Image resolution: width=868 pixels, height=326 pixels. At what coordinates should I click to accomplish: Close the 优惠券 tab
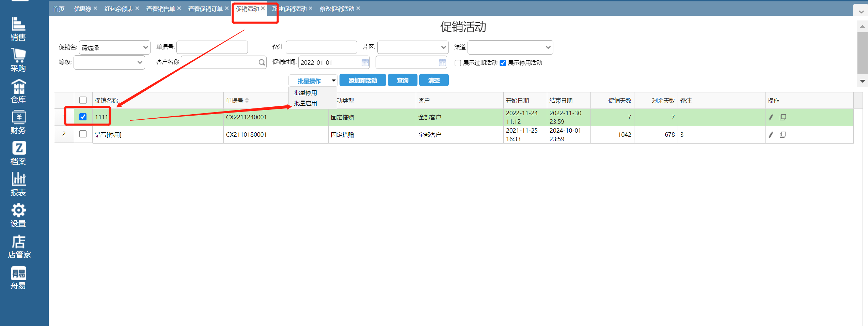[x=95, y=8]
